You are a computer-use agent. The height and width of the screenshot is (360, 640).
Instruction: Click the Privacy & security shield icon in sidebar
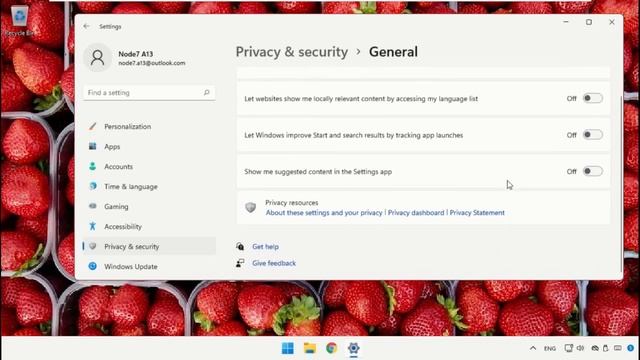(x=93, y=246)
